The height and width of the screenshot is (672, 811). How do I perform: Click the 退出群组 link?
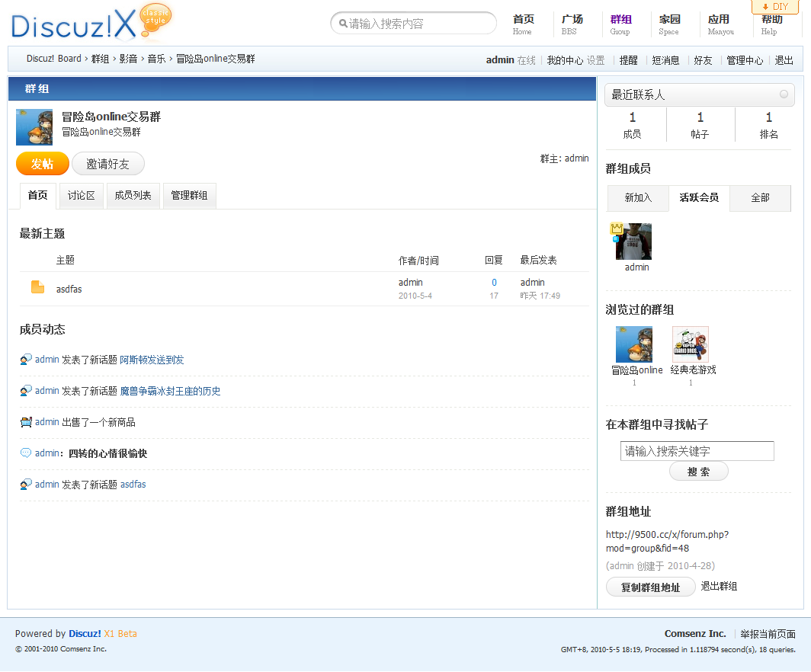tap(719, 586)
